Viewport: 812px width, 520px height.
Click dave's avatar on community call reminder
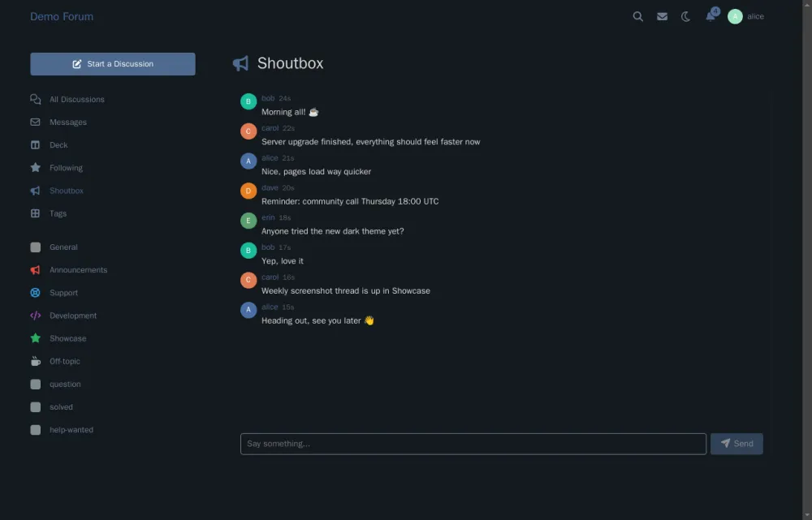tap(248, 191)
